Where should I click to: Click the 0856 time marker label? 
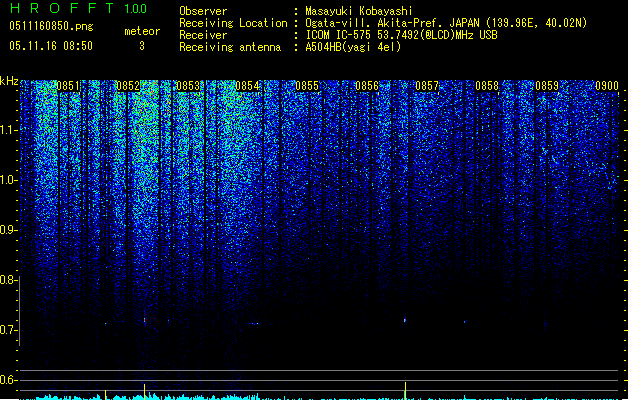pyautogui.click(x=367, y=86)
